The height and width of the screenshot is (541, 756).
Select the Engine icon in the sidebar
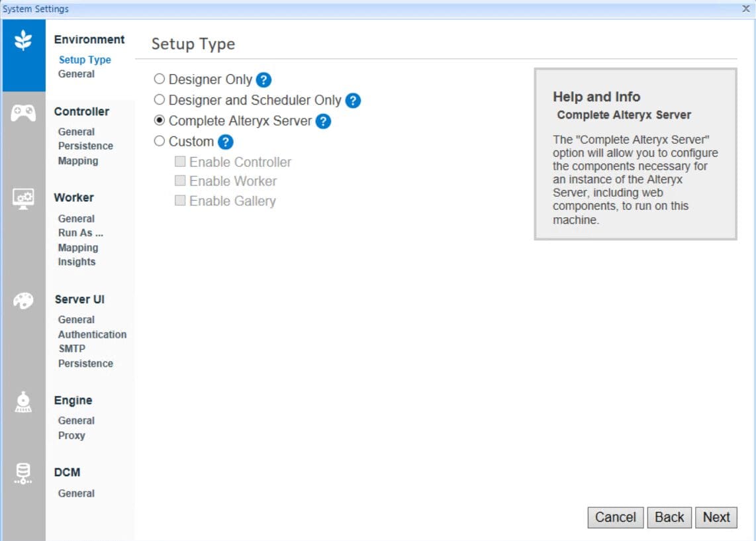(23, 401)
